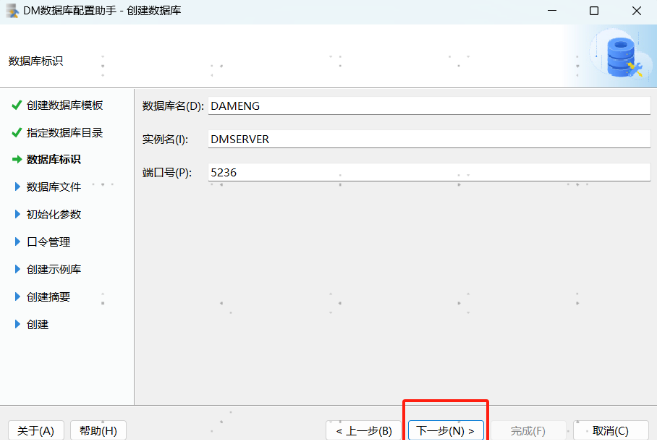Focus the 端口号 field containing 5236
Image resolution: width=657 pixels, height=440 pixels.
[429, 173]
